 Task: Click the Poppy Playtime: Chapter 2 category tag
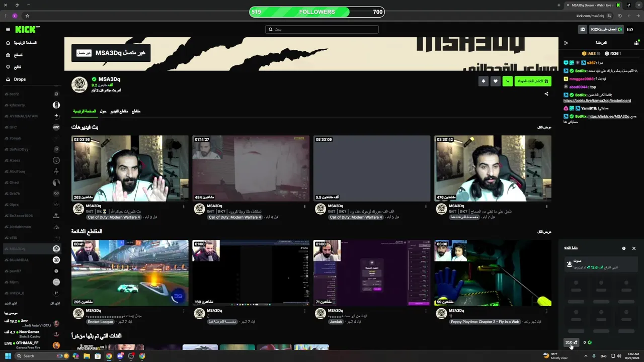point(486,322)
